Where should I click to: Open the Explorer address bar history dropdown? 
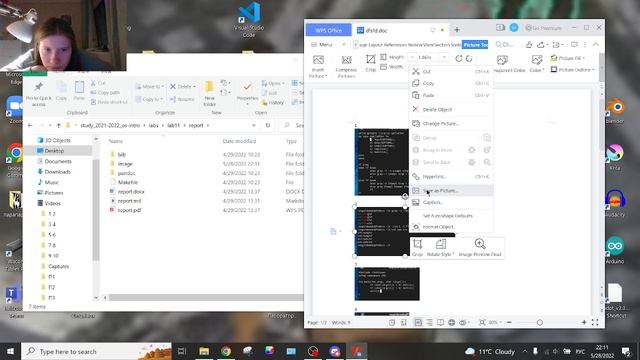[253, 125]
